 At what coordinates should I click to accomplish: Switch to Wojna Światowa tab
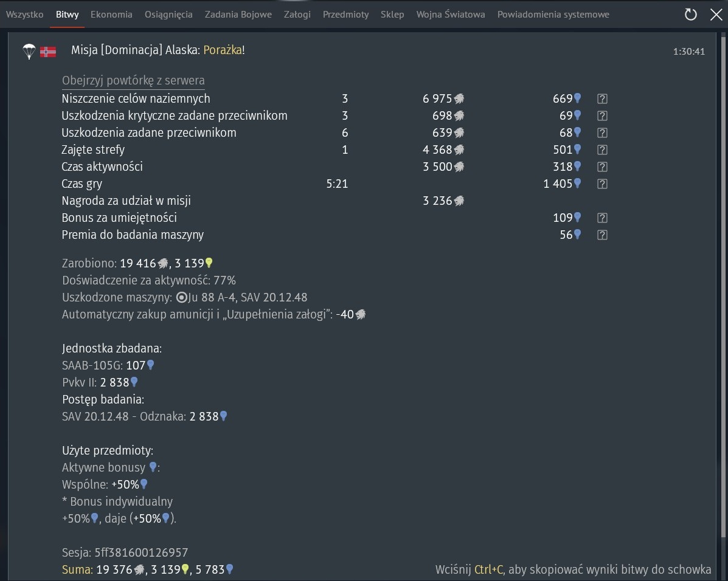[x=451, y=15]
